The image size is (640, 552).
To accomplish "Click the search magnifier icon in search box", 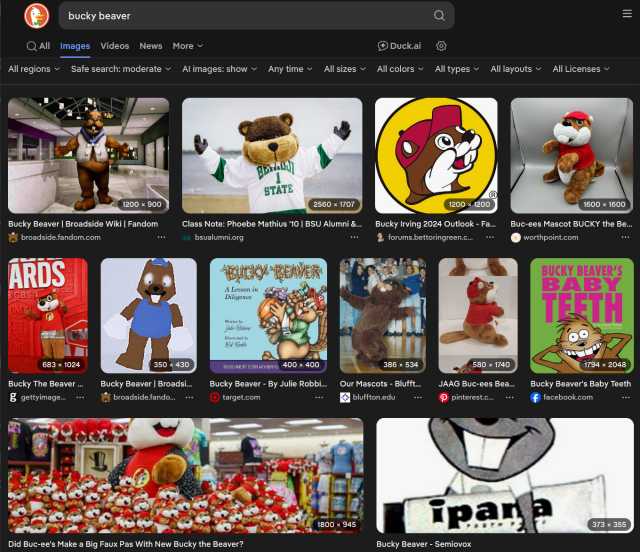I will (439, 16).
